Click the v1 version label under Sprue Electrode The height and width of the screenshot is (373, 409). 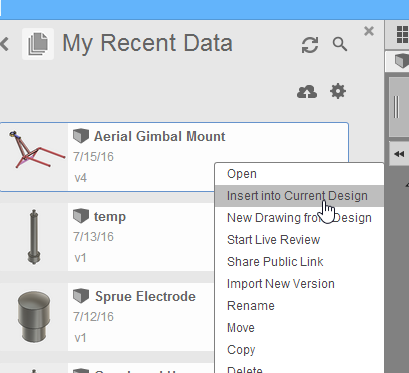[x=80, y=338]
